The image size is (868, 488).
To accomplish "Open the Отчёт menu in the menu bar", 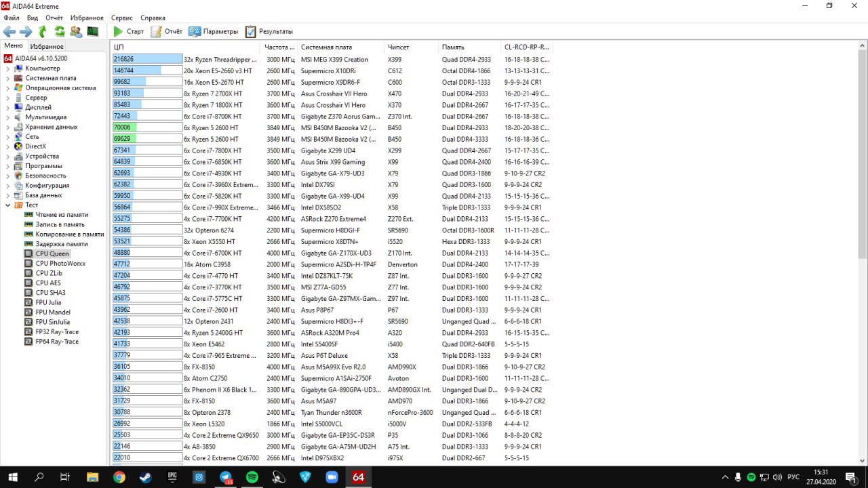I will [x=54, y=18].
